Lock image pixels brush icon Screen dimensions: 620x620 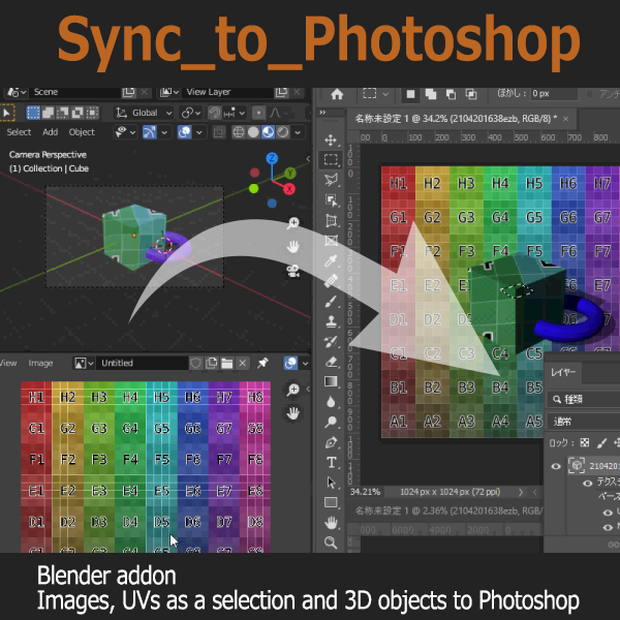[x=601, y=443]
